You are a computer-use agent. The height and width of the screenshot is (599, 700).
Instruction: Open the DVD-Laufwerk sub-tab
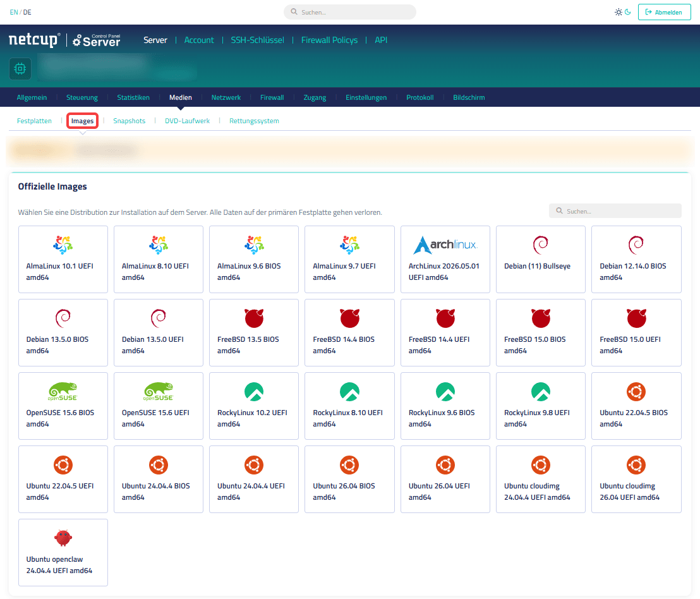(x=188, y=121)
